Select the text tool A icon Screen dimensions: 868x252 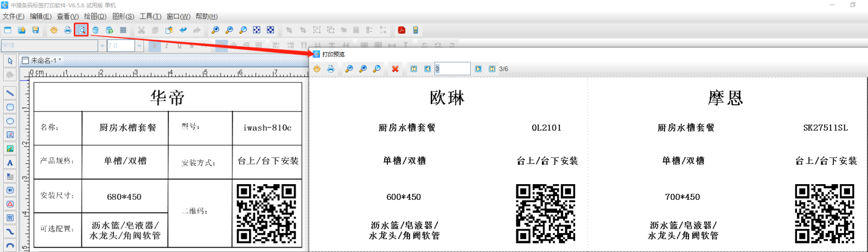[10, 163]
